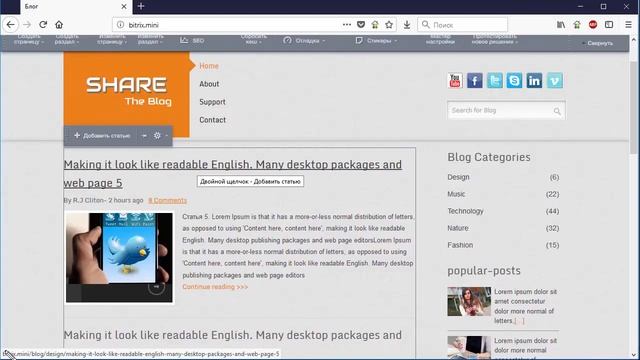Click the red adblock extension icon

593,24
